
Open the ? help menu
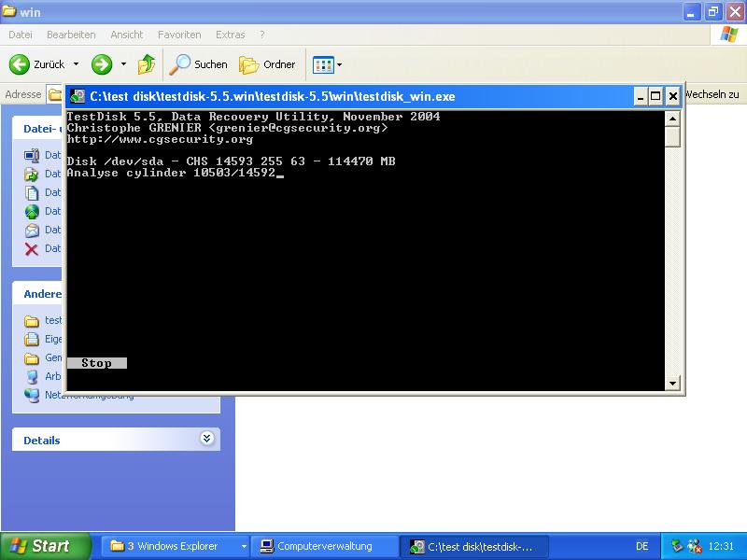click(x=262, y=35)
